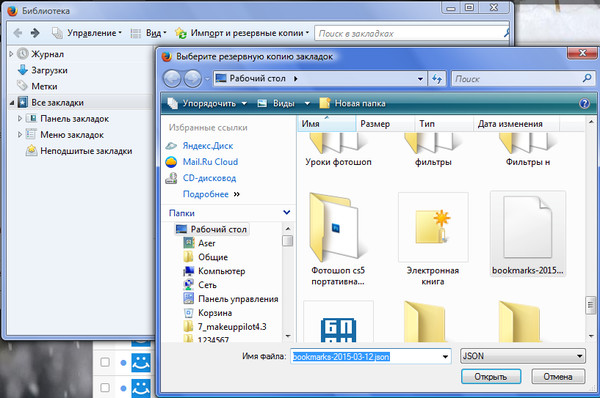Select Acer in folders tree

tap(207, 243)
